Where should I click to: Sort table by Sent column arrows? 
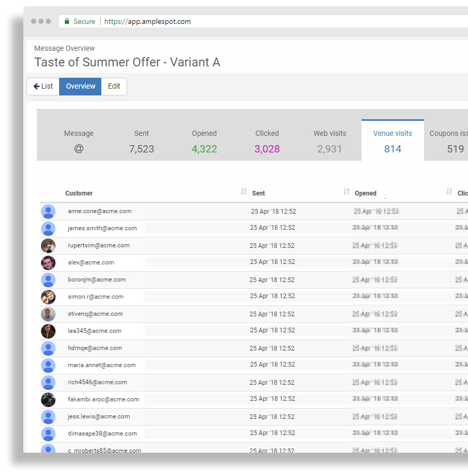[347, 192]
